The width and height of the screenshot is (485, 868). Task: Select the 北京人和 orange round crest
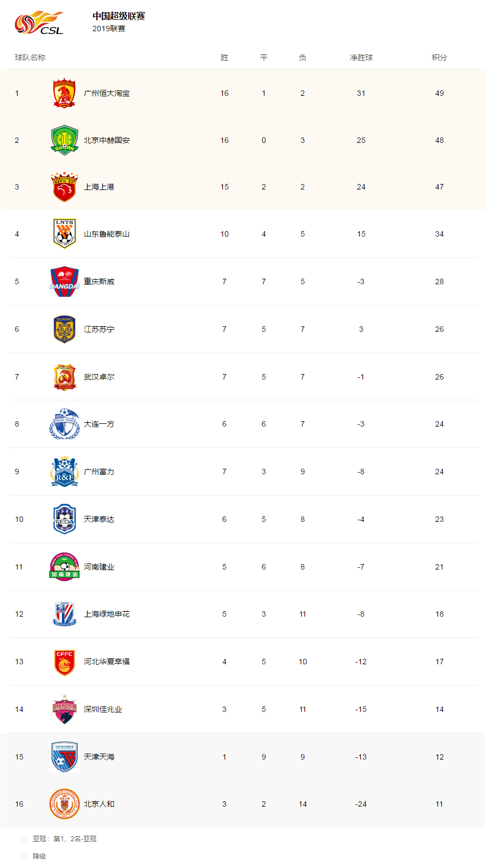[65, 804]
